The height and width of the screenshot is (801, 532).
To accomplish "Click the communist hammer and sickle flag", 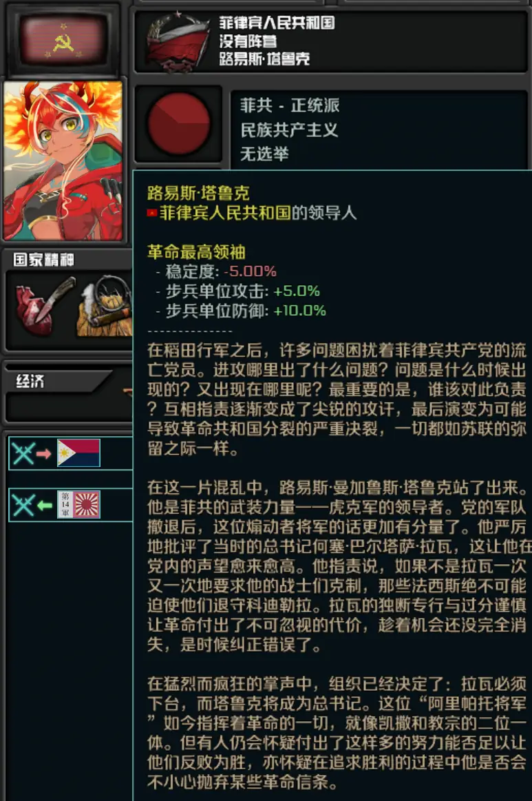I will coord(63,40).
